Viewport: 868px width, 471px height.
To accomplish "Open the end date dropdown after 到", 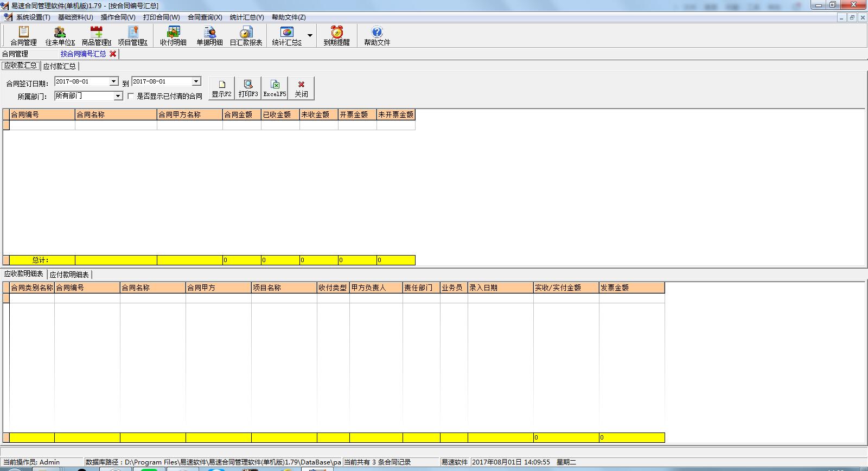I will point(196,81).
